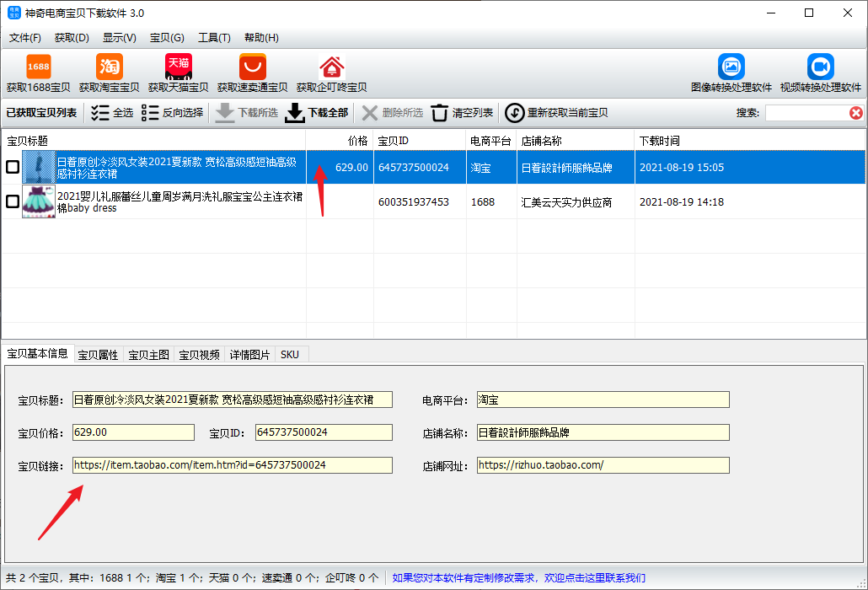Click the 宝贝价格 field showing 629.00
This screenshot has height=590, width=868.
coord(133,432)
